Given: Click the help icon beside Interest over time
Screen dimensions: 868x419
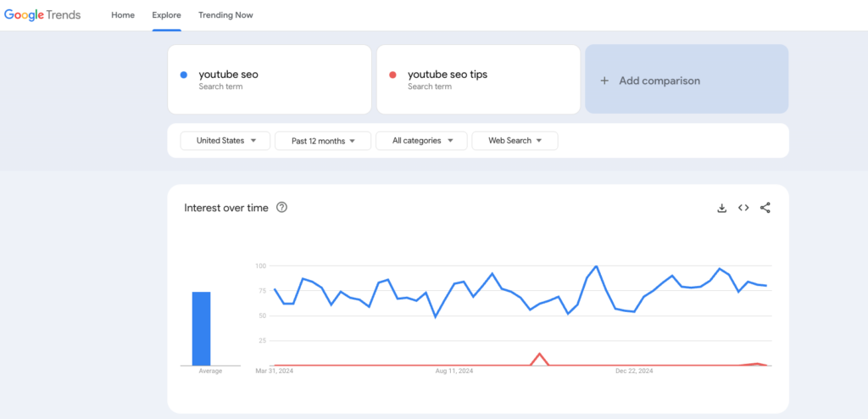Looking at the screenshot, I should pyautogui.click(x=281, y=208).
